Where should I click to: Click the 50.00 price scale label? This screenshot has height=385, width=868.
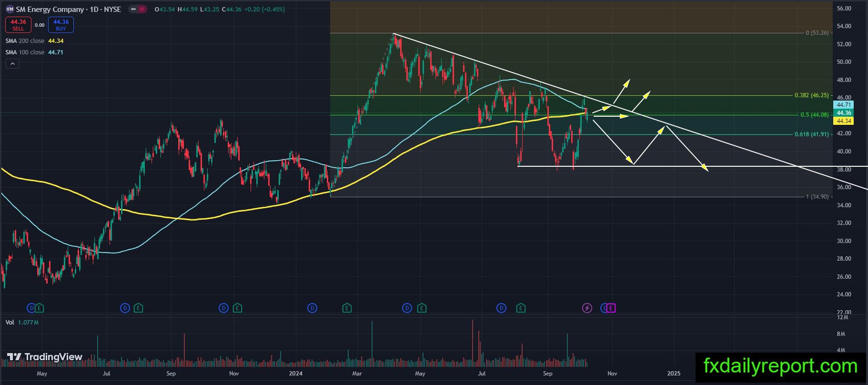[844, 62]
